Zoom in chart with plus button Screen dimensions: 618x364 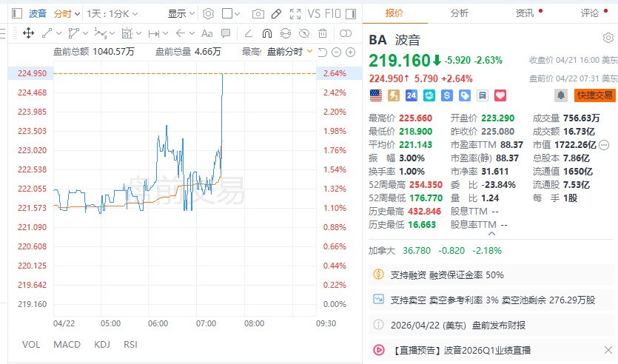349,51
